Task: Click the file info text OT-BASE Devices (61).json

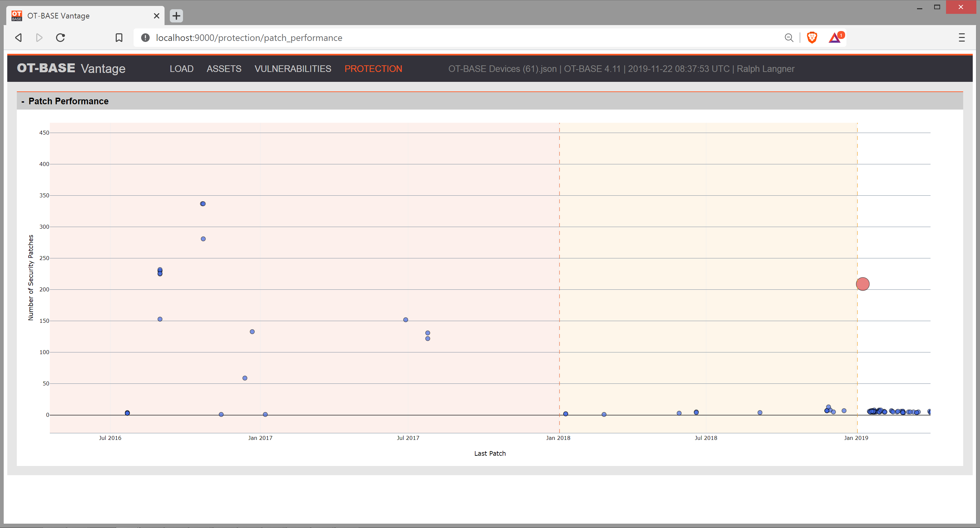Action: click(x=502, y=69)
